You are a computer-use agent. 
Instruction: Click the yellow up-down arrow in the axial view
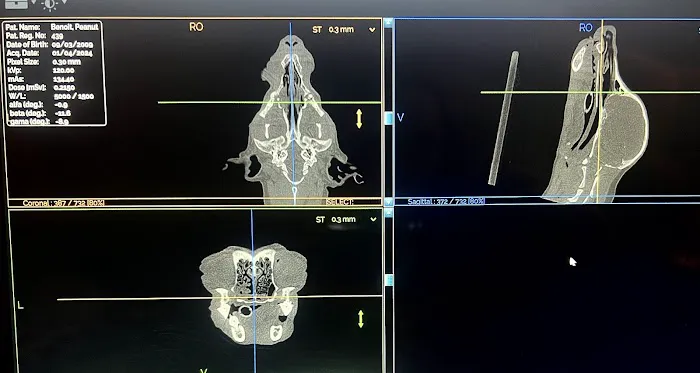(x=361, y=319)
